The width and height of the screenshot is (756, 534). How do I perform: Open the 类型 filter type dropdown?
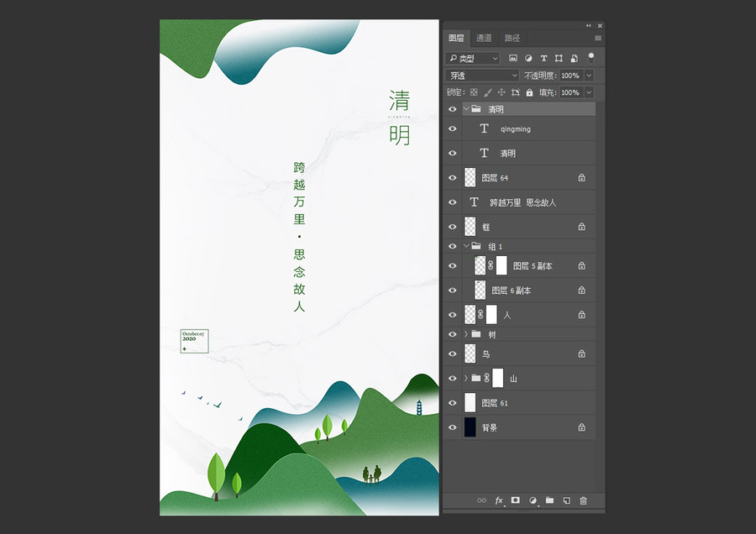(472, 58)
